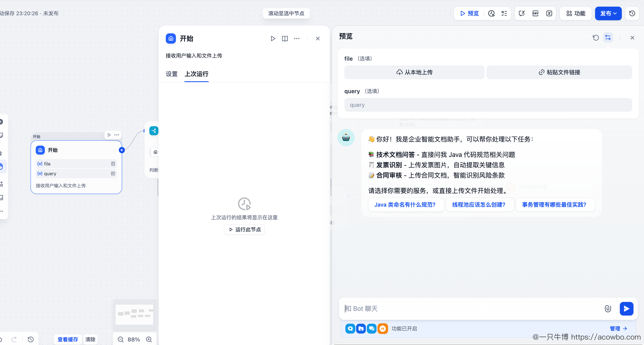Click the restart conversation icon in preview
Image resolution: width=644 pixels, height=345 pixels.
click(x=596, y=38)
